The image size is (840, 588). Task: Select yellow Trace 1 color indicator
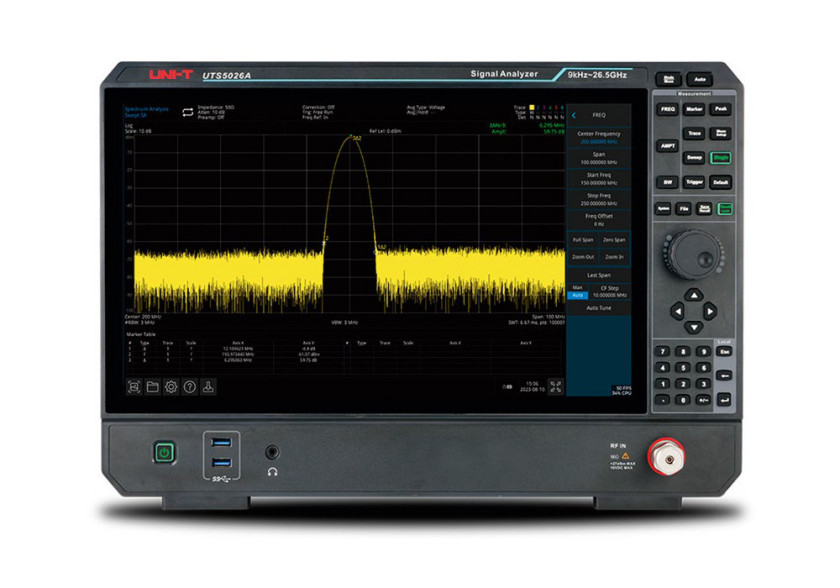[531, 108]
